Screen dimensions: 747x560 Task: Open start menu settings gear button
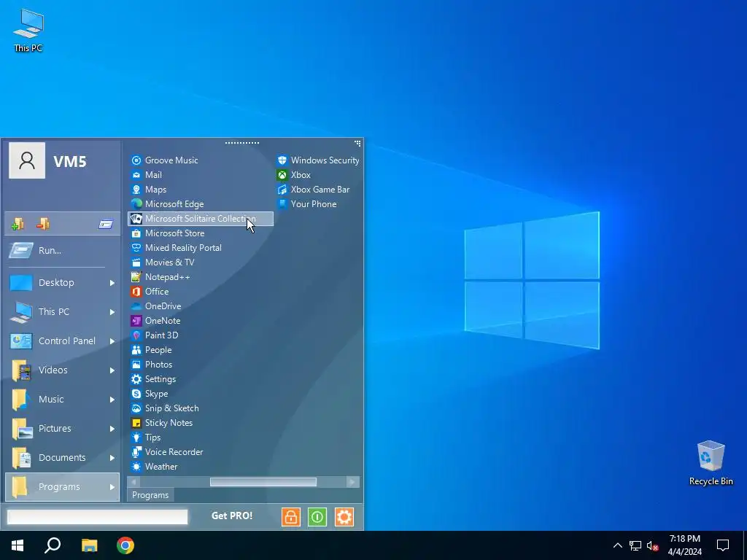(x=344, y=517)
